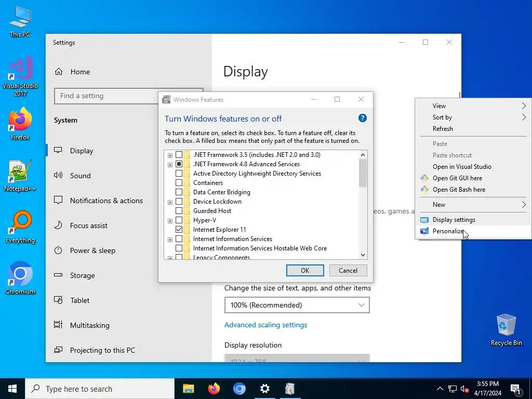Click the taskbar search box

[100, 389]
